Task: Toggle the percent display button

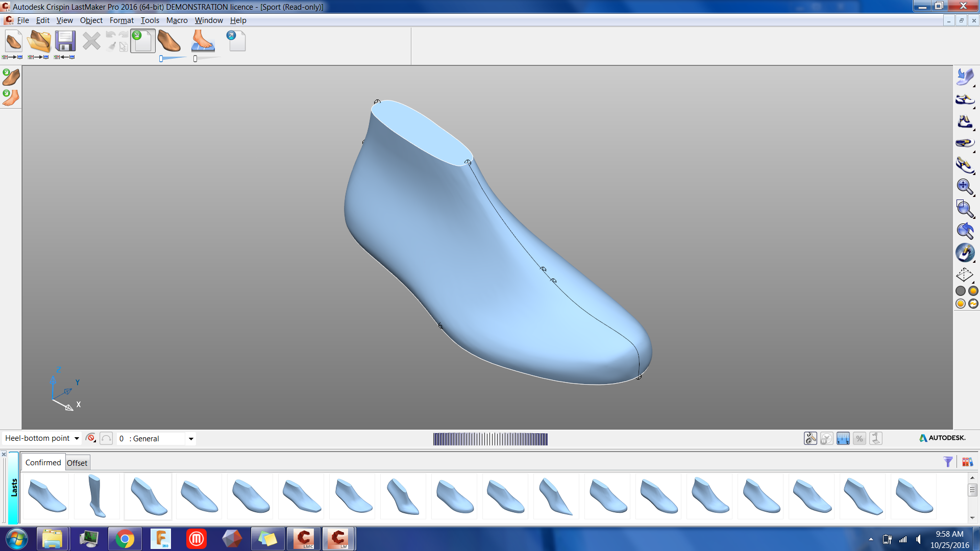Action: point(860,438)
